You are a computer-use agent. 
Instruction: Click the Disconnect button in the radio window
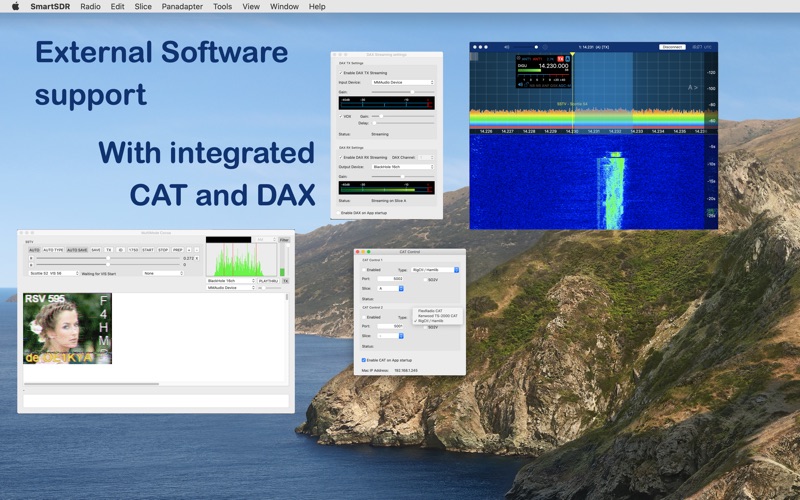pos(672,47)
